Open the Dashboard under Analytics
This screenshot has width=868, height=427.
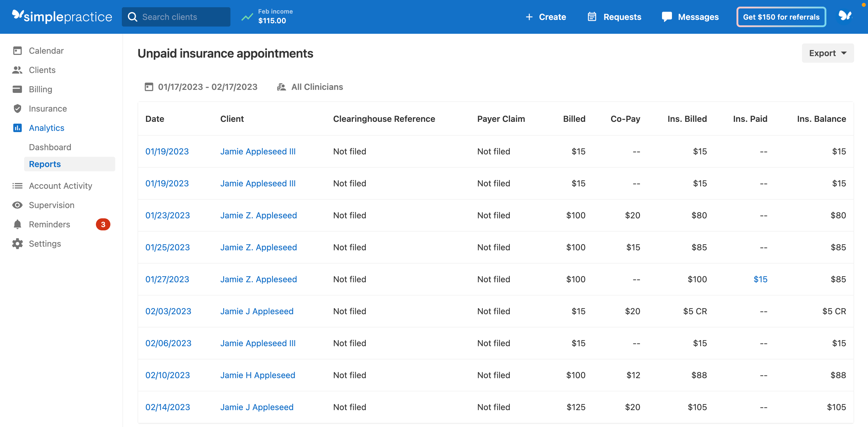pyautogui.click(x=50, y=147)
